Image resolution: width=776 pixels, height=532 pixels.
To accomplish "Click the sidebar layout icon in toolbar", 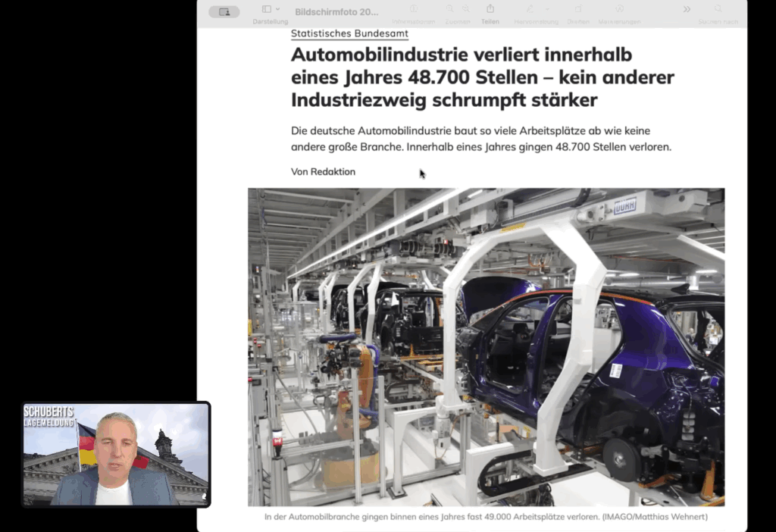I will 267,9.
